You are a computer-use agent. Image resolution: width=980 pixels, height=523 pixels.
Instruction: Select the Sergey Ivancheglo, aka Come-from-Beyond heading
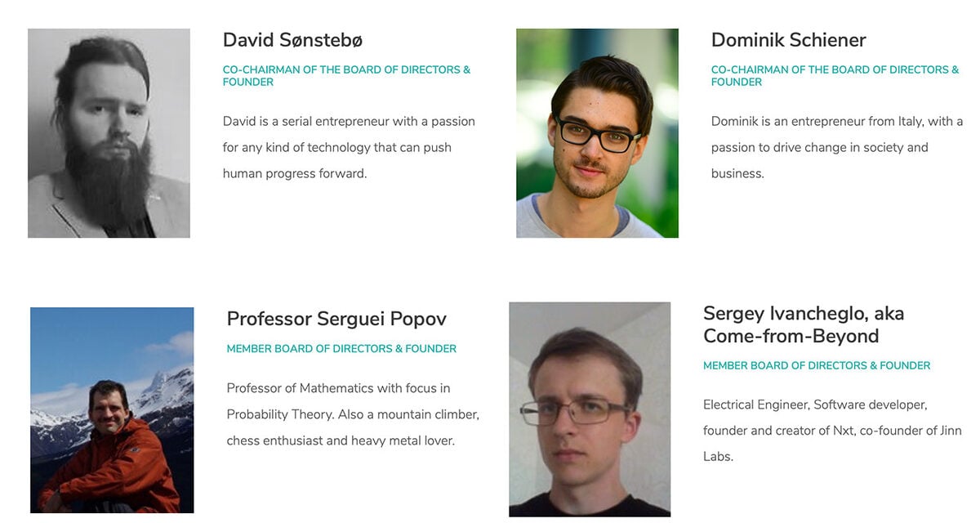[804, 324]
